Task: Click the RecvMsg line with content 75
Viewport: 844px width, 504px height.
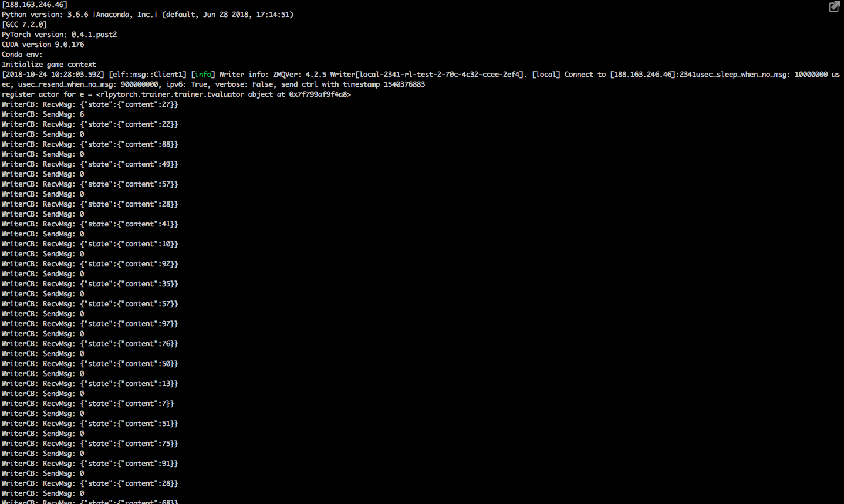Action: click(x=90, y=444)
